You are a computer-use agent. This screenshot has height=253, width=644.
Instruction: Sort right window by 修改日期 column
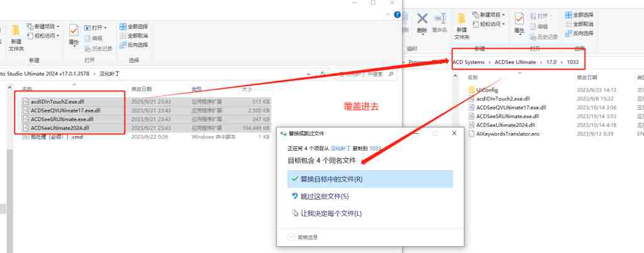(x=587, y=77)
